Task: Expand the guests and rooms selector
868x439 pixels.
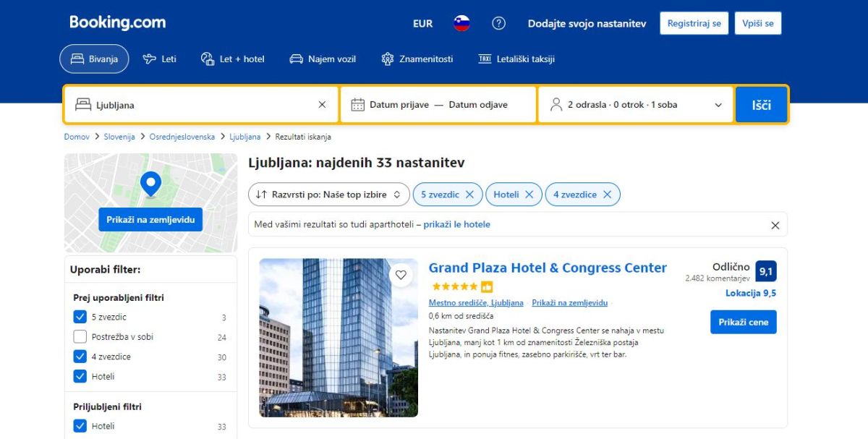Action: [x=635, y=105]
